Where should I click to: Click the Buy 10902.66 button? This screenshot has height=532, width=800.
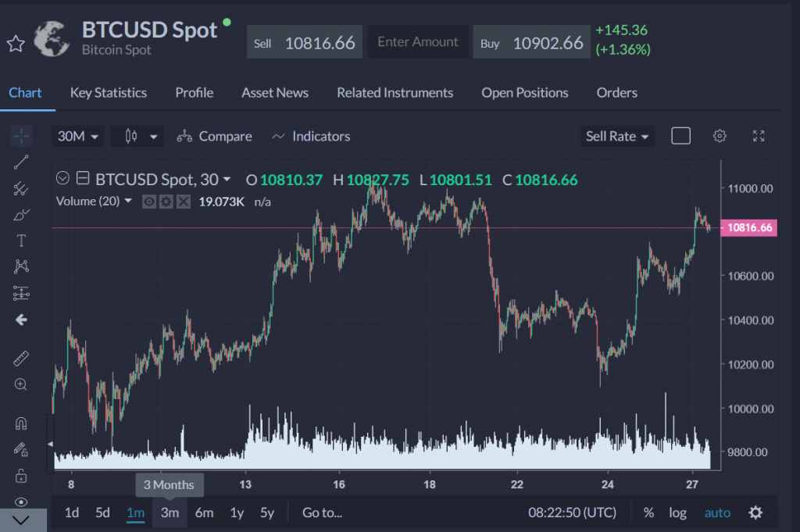(531, 42)
